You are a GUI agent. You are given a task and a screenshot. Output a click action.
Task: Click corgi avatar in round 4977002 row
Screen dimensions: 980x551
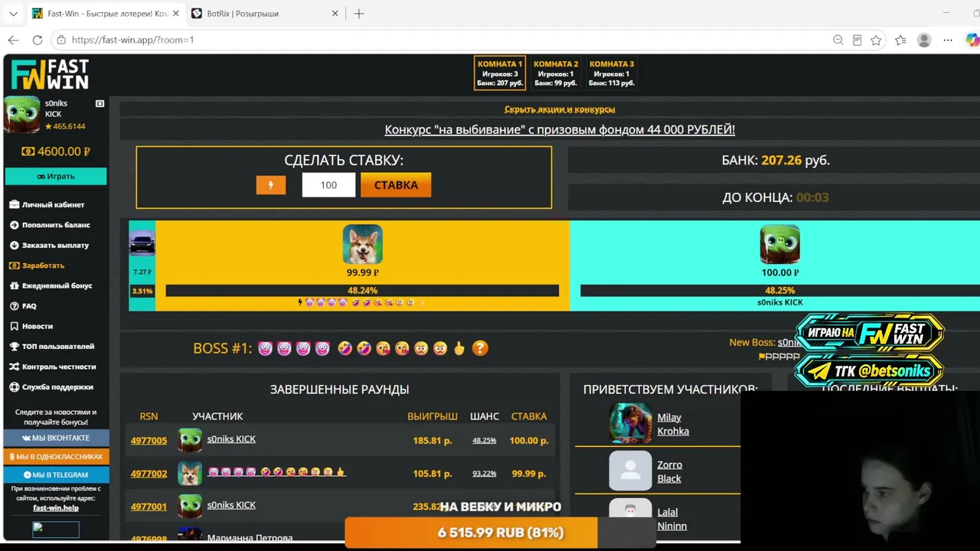[190, 473]
